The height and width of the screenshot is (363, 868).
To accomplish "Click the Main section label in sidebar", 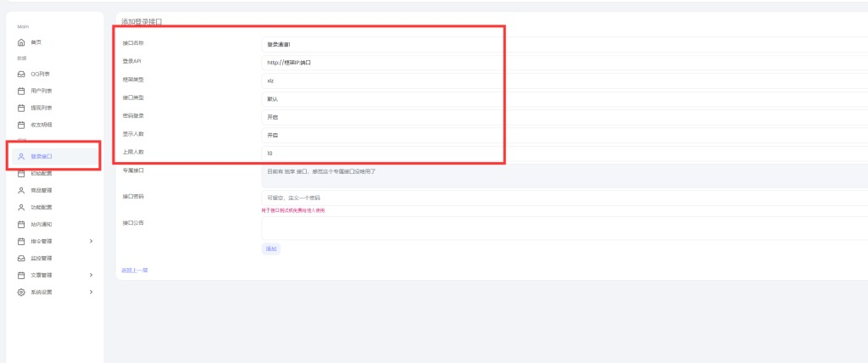I will click(23, 26).
